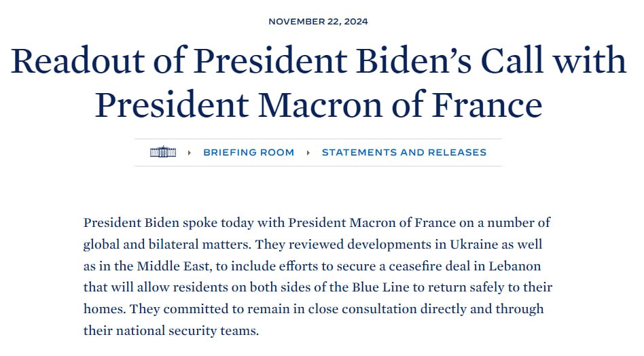Click "close consultation" in the paragraph
Viewport: 644px width, 356px height.
click(351, 309)
